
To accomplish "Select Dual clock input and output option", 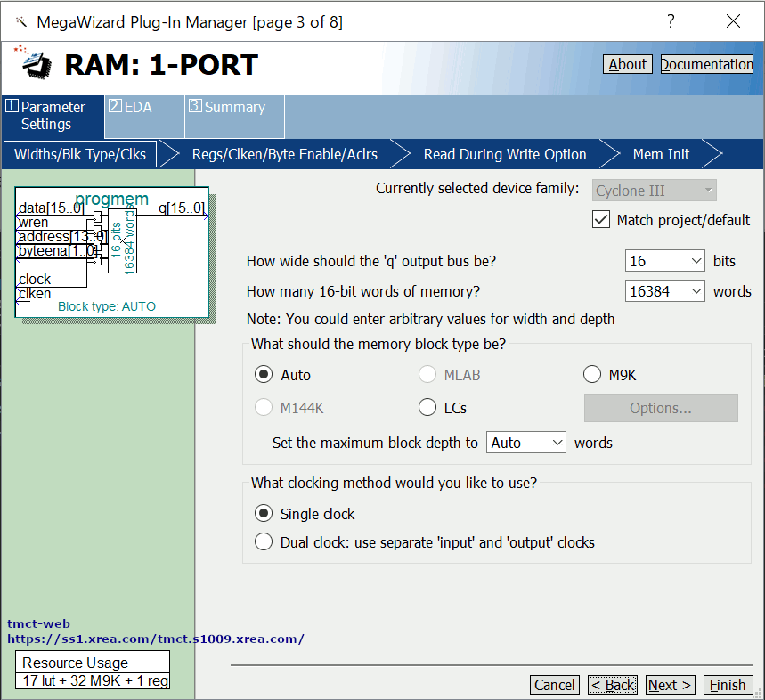I will 264,542.
